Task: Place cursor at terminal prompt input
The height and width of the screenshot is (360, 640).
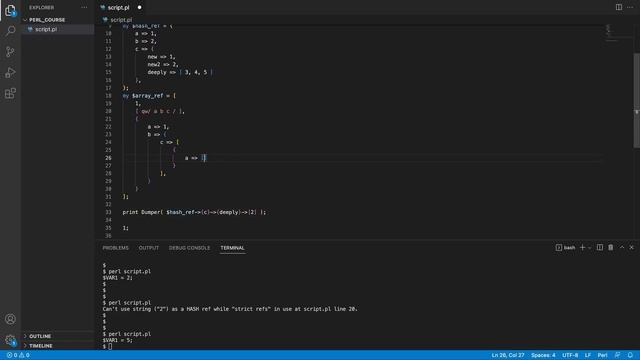Action: [x=110, y=347]
